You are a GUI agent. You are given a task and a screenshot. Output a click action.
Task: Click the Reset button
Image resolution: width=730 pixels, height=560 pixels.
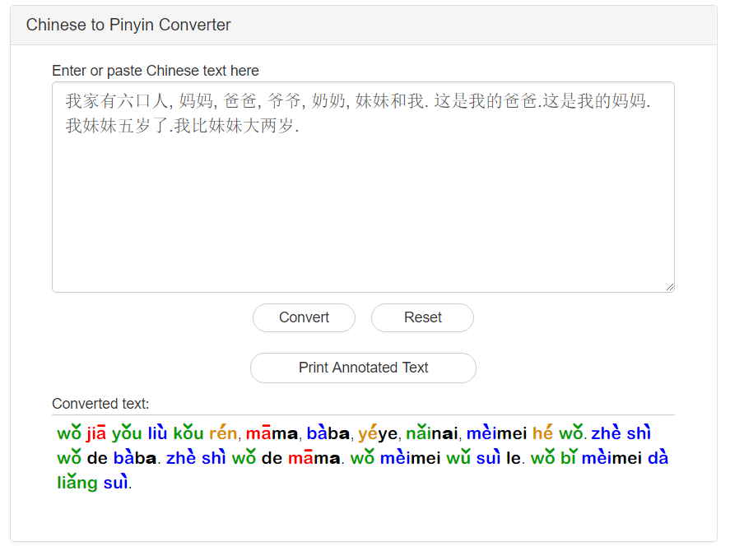[422, 317]
